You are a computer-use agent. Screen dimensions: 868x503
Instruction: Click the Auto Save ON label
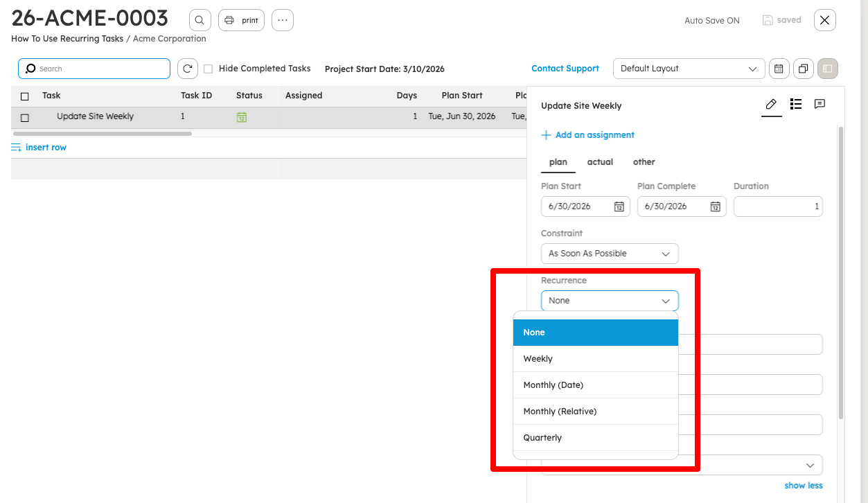click(x=712, y=21)
